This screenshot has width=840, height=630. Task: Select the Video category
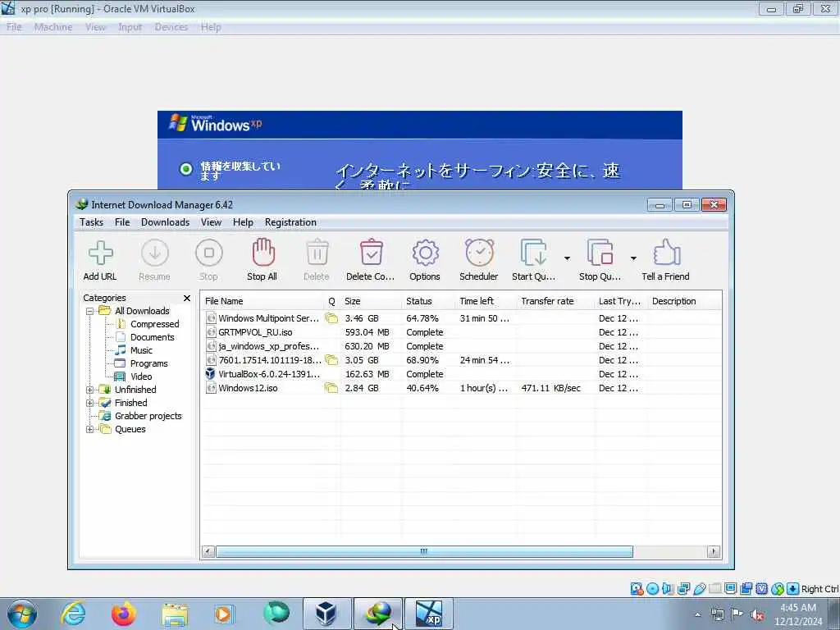[141, 377]
